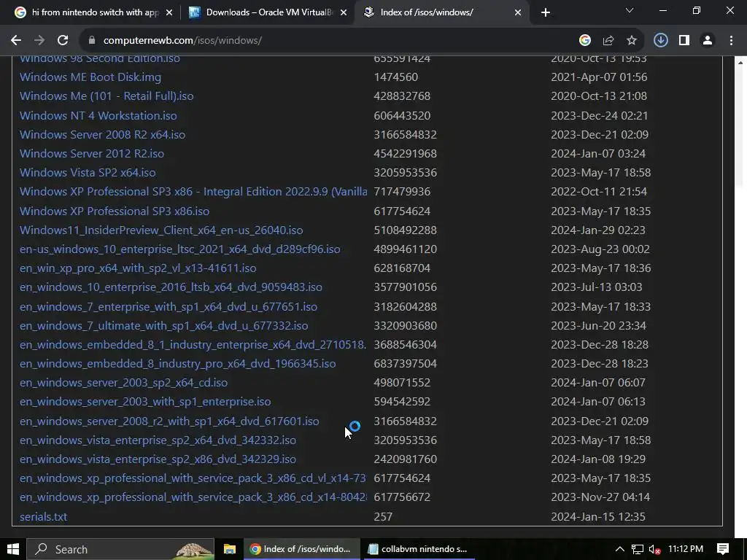Open the Chrome profile avatar menu
This screenshot has width=747, height=560.
(708, 41)
